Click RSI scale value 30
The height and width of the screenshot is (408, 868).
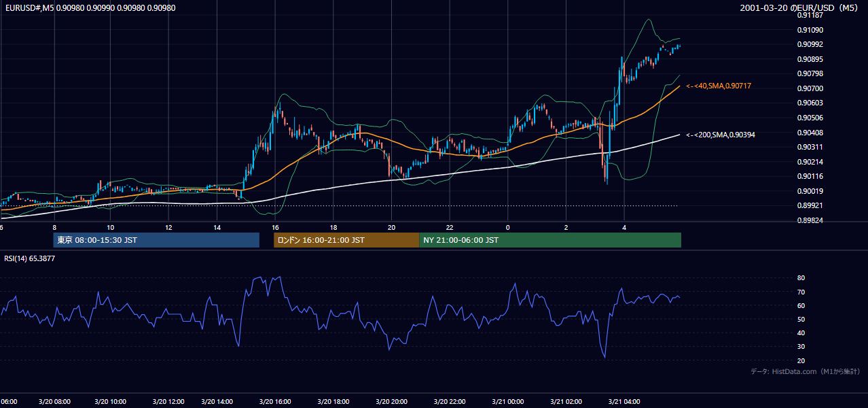(801, 347)
